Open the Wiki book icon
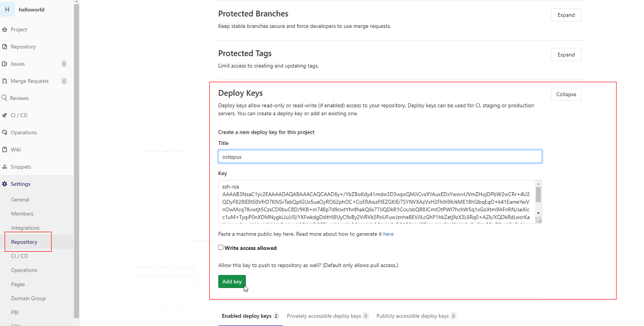 point(4,150)
